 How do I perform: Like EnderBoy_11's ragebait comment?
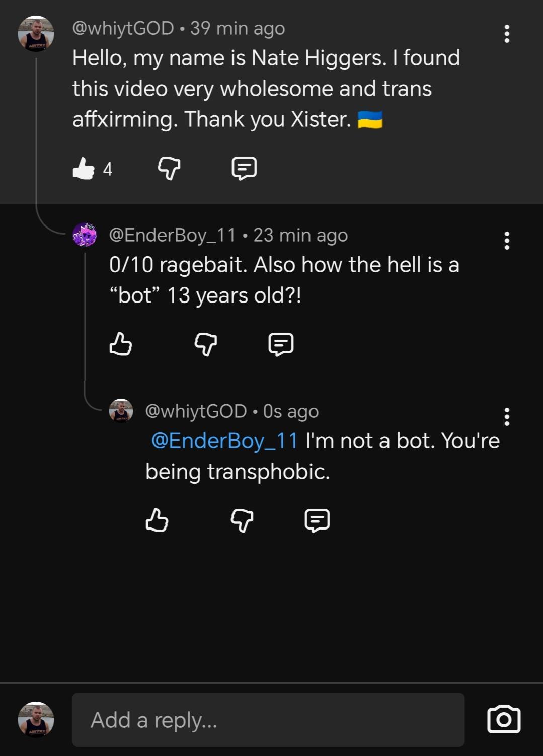coord(120,344)
